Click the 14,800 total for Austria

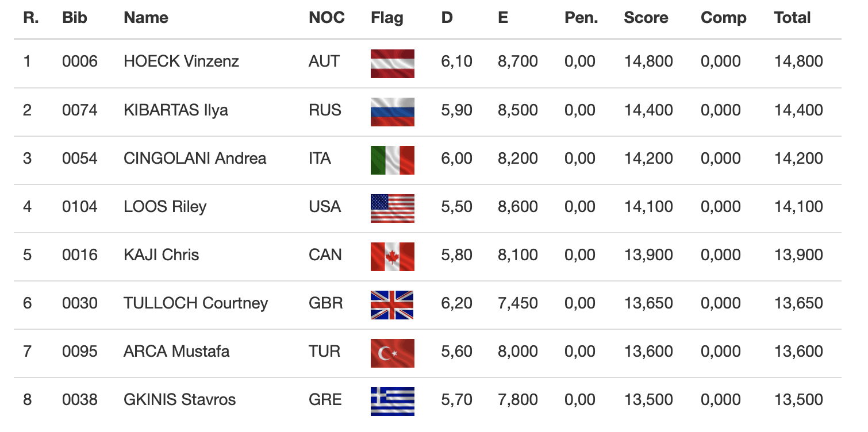pyautogui.click(x=798, y=61)
